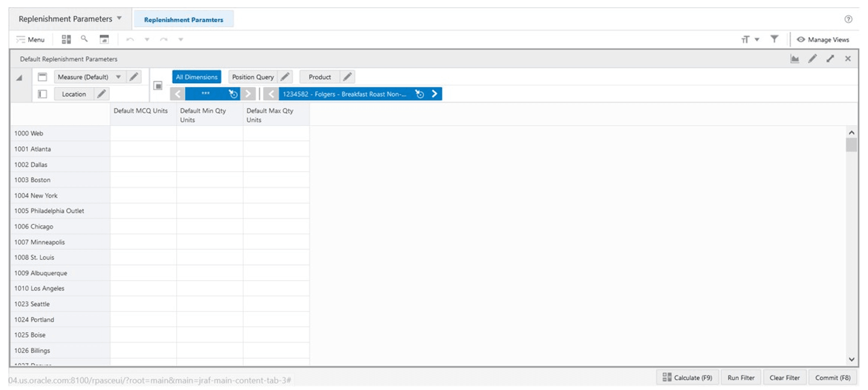Click the edit pencil on the view header
This screenshot has height=390, width=868.
click(x=813, y=59)
